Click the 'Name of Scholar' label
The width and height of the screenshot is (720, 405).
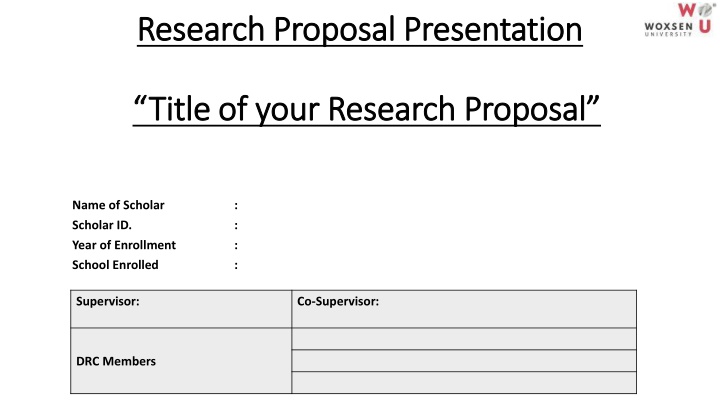(x=118, y=205)
